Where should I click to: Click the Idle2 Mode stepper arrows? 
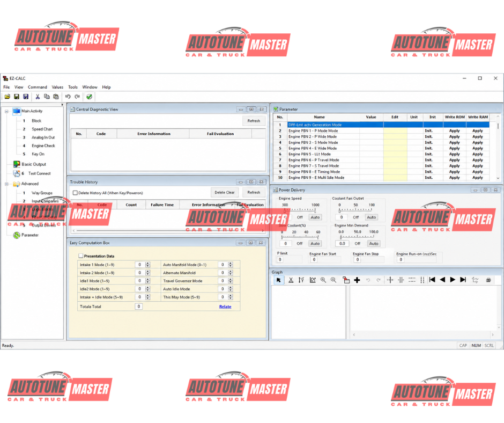pyautogui.click(x=147, y=289)
